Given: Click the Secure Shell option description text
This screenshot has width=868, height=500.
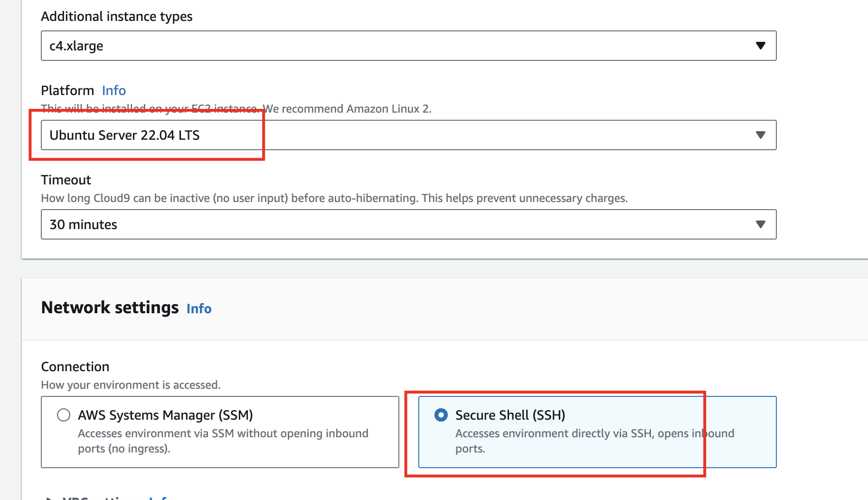Looking at the screenshot, I should click(x=594, y=441).
